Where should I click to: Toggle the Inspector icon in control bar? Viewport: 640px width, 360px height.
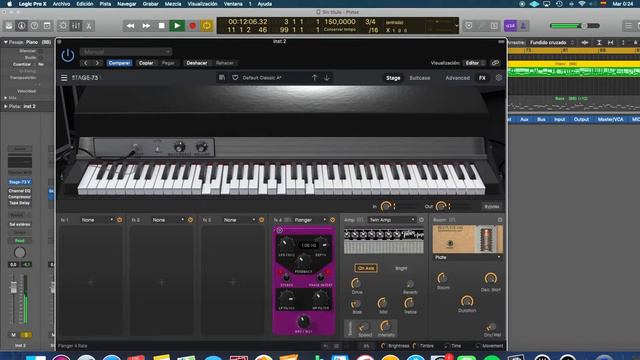[x=22, y=26]
